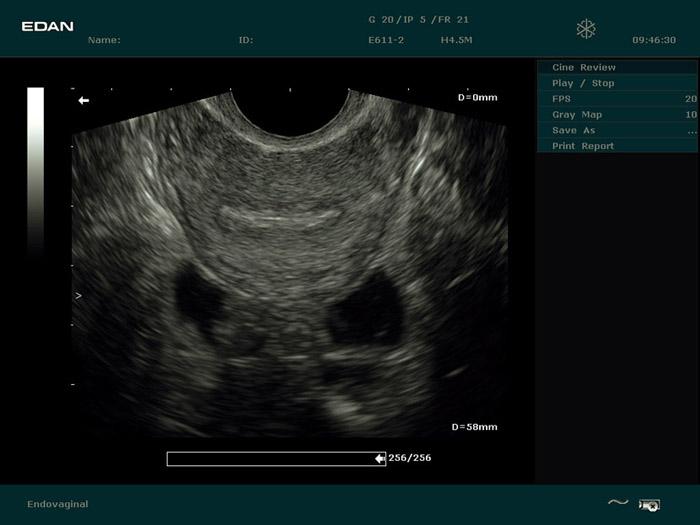Select the FPS setting row
The height and width of the screenshot is (525, 700).
click(561, 99)
